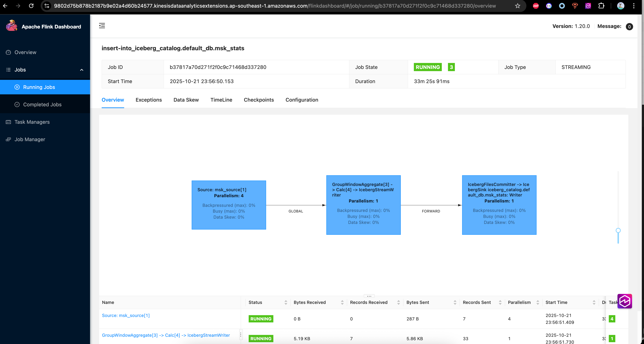Open the Exceptions tab
The image size is (644, 344).
(x=148, y=100)
